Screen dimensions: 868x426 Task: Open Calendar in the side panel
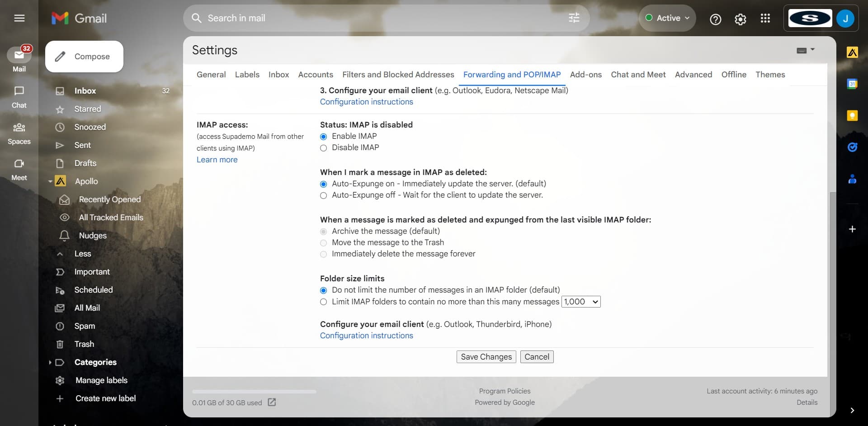[852, 84]
